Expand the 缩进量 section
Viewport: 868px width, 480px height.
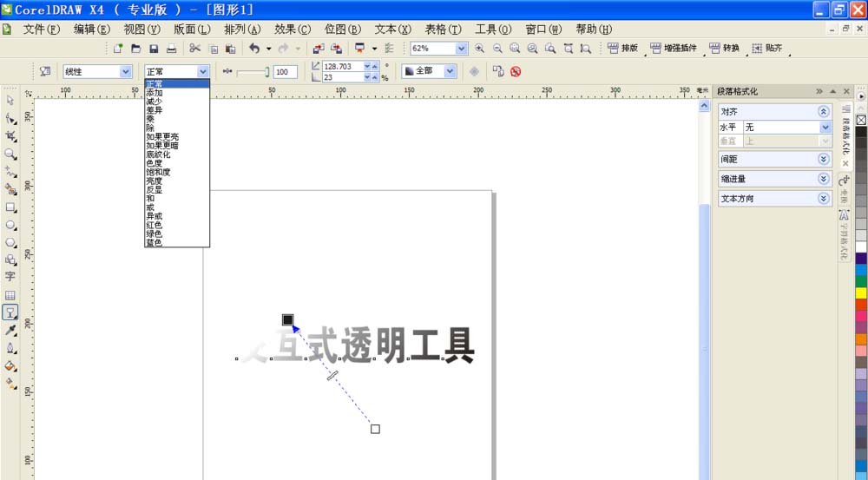[x=824, y=179]
